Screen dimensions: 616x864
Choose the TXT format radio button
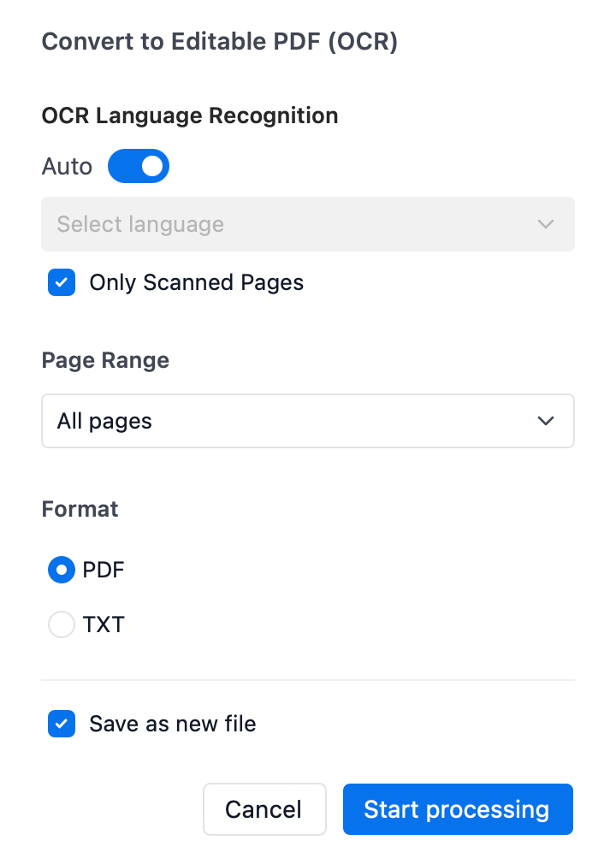[62, 624]
